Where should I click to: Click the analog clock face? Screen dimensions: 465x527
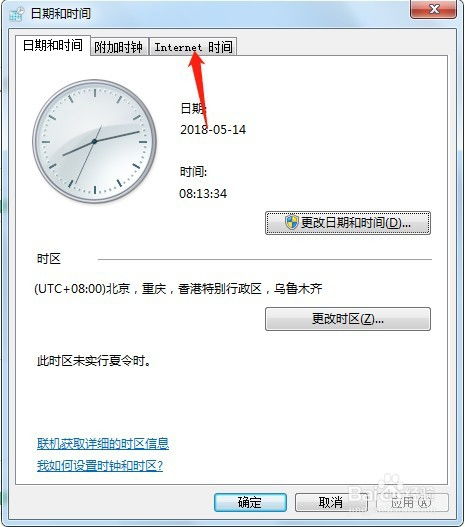94,141
